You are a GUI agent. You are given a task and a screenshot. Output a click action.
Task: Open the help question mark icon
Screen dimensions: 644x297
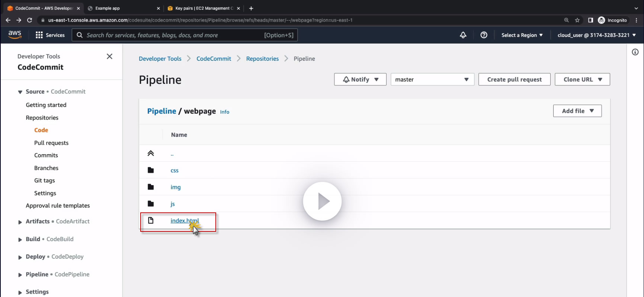[484, 35]
